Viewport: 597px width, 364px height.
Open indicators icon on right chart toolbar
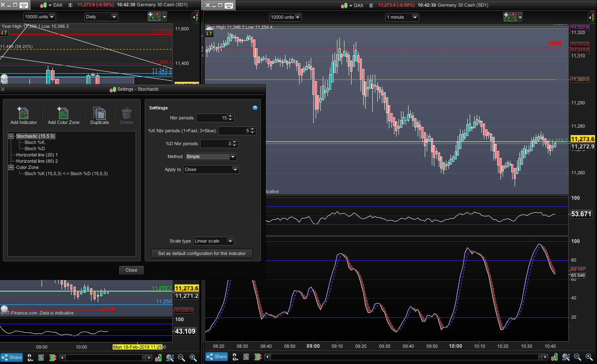coord(510,17)
